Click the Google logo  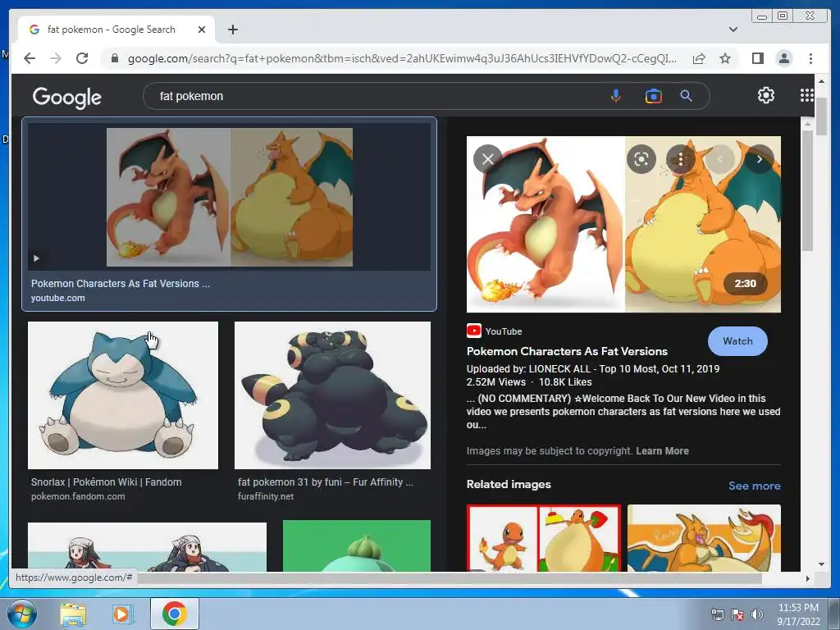coord(67,97)
